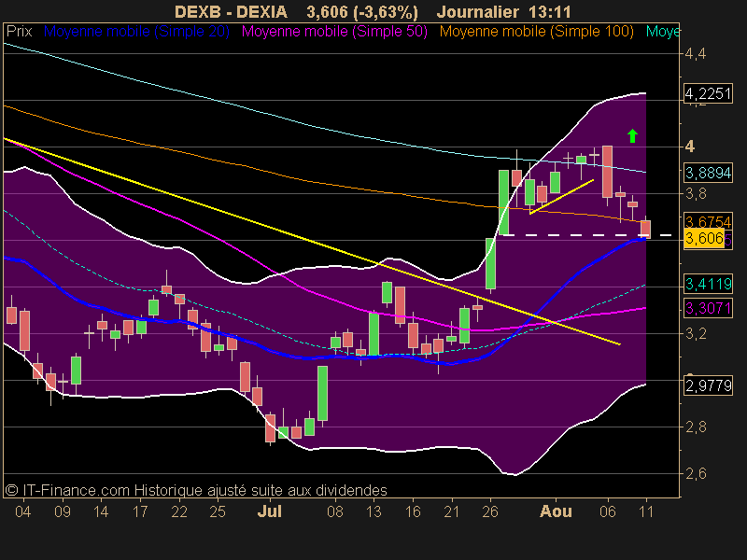This screenshot has height=560, width=747.
Task: Click the 17 date axis label
Action: pyautogui.click(x=140, y=511)
